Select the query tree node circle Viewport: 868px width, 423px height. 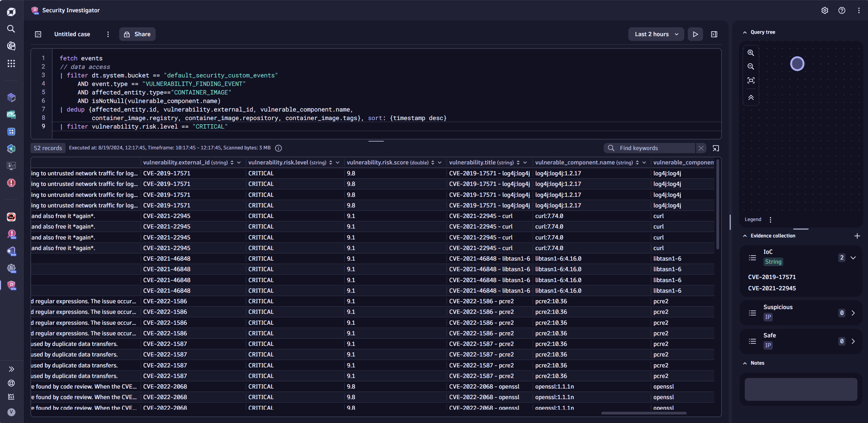tap(797, 64)
